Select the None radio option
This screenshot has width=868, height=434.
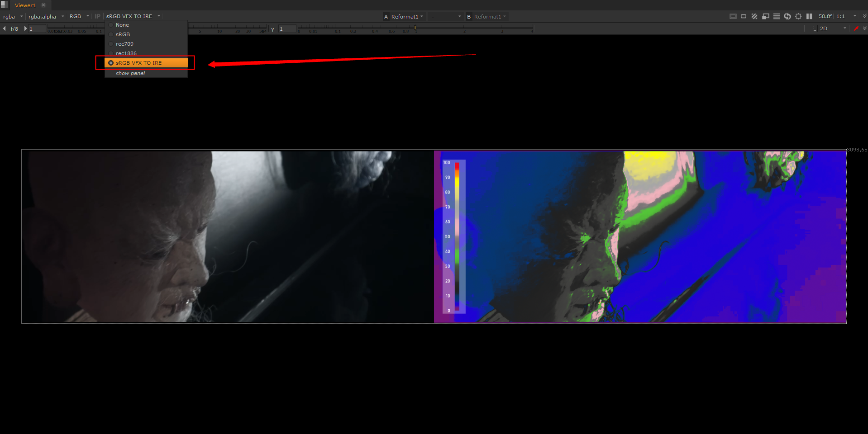(x=122, y=25)
